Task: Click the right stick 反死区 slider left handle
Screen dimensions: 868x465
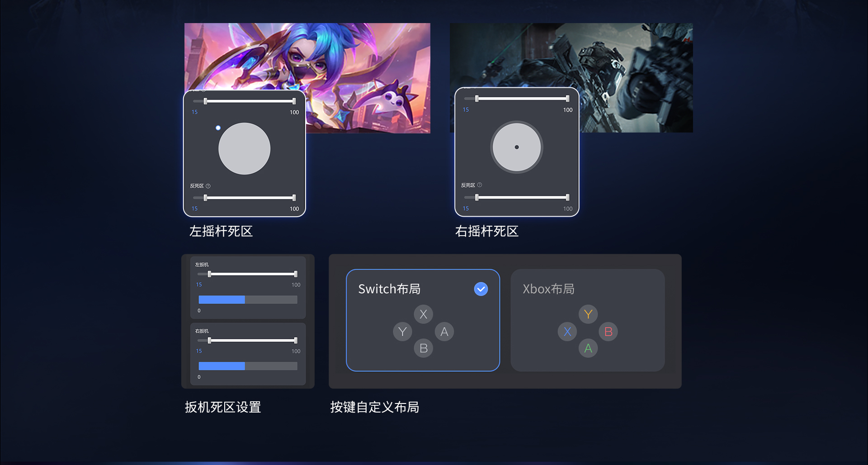Action: click(476, 197)
